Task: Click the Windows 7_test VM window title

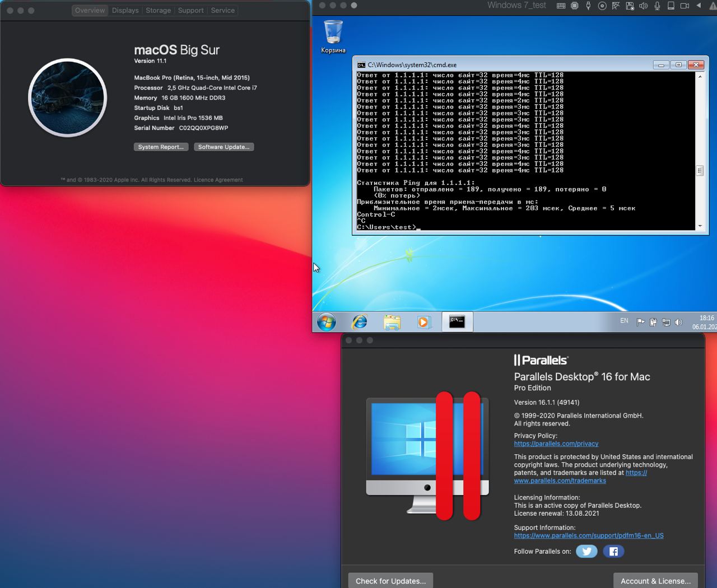Action: (516, 6)
